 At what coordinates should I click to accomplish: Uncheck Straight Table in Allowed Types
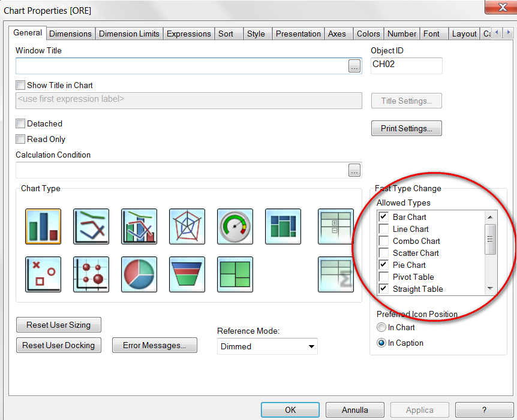click(x=383, y=289)
